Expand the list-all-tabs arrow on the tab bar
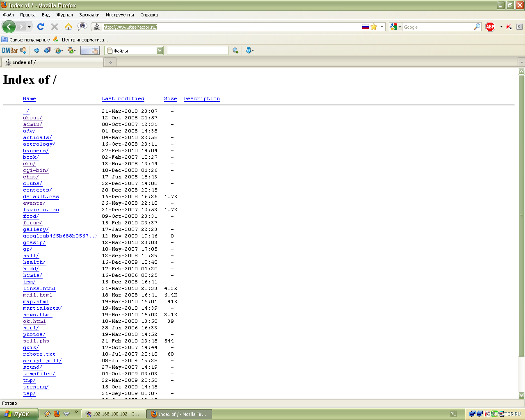This screenshot has height=420, width=525. point(521,62)
